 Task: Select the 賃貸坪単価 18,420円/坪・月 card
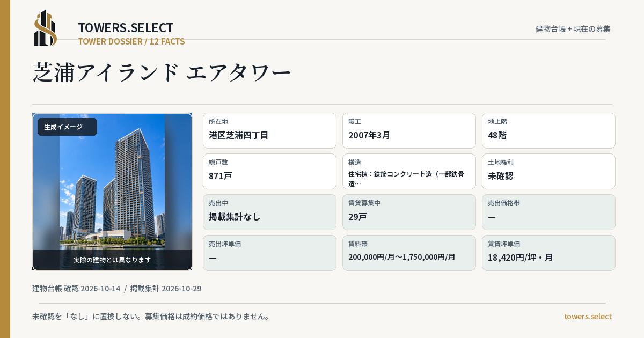pyautogui.click(x=548, y=253)
